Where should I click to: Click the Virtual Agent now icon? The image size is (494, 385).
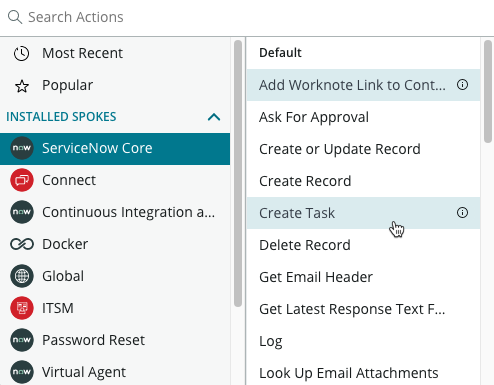coord(22,372)
